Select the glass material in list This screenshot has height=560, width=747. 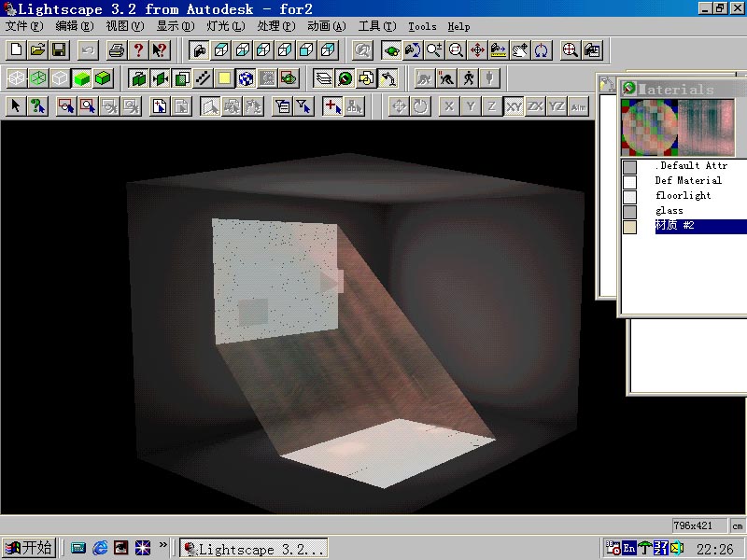point(669,211)
